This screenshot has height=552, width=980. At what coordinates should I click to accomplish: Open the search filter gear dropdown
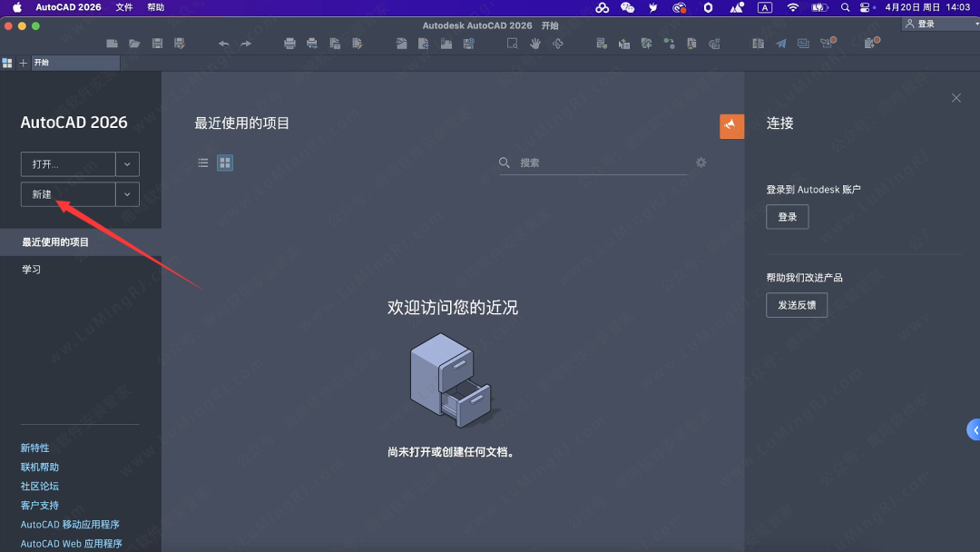pyautogui.click(x=701, y=163)
